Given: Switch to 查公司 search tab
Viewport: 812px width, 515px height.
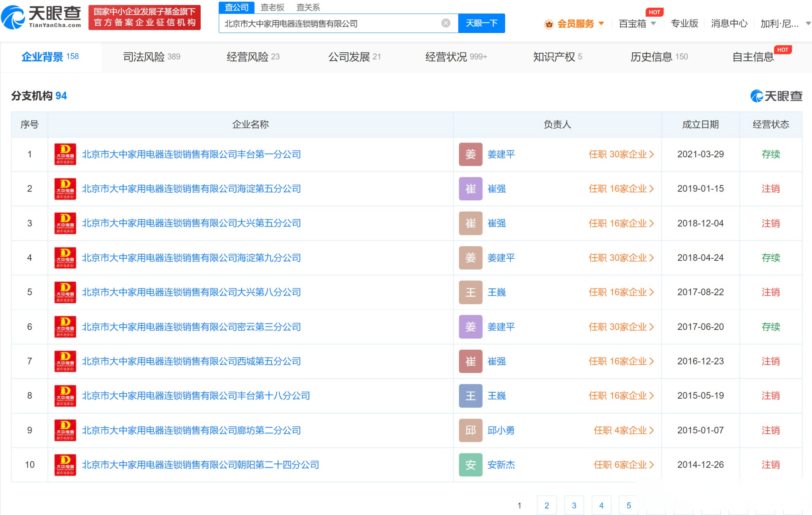Looking at the screenshot, I should tap(236, 7).
